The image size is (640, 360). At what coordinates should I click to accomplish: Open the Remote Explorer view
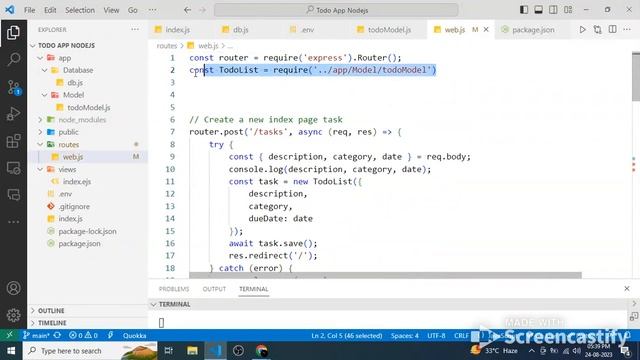tap(13, 168)
